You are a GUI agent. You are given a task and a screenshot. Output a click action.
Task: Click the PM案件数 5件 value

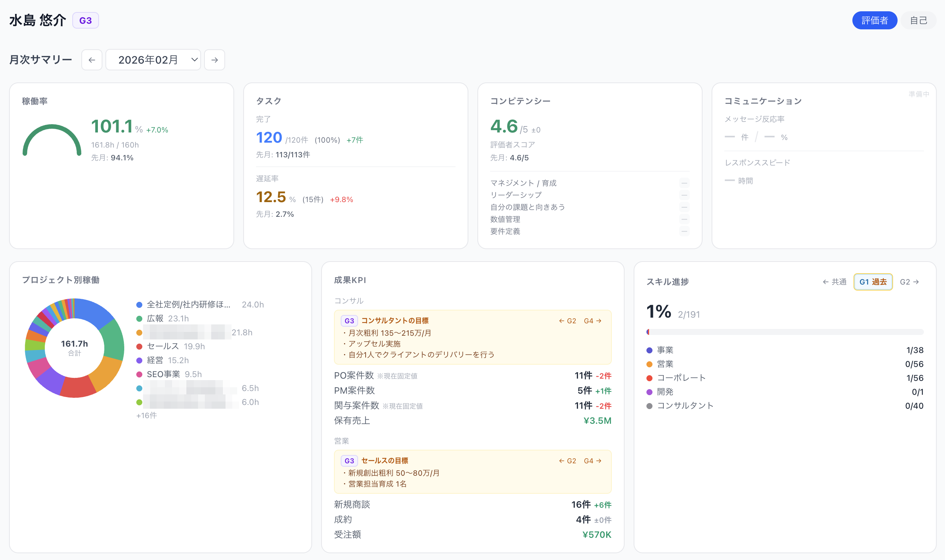coord(585,391)
